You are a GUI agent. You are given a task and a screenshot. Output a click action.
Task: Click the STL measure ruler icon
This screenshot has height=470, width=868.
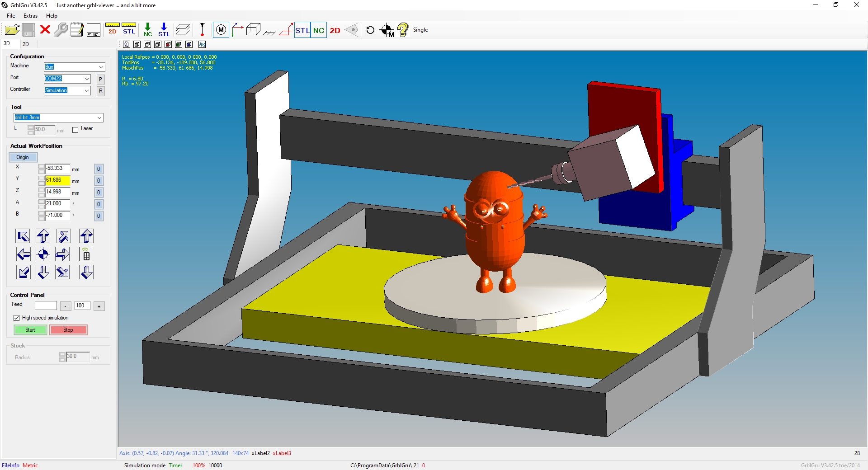coord(129,29)
